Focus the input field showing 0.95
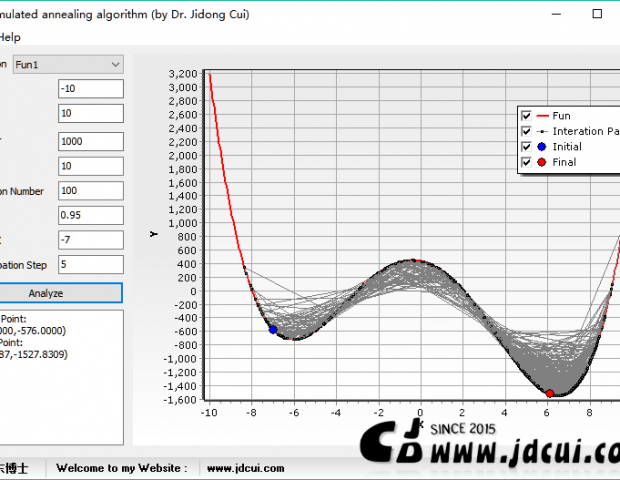620x480 pixels. 90,215
